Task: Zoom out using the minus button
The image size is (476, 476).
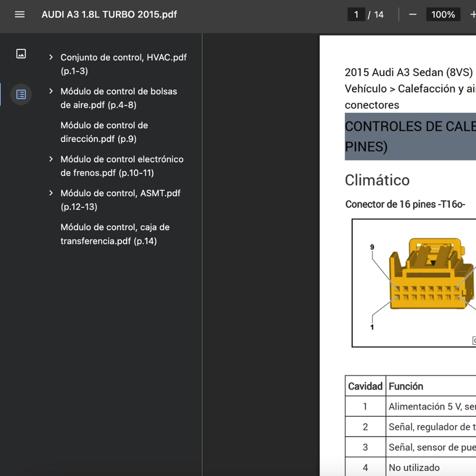Action: pyautogui.click(x=413, y=15)
